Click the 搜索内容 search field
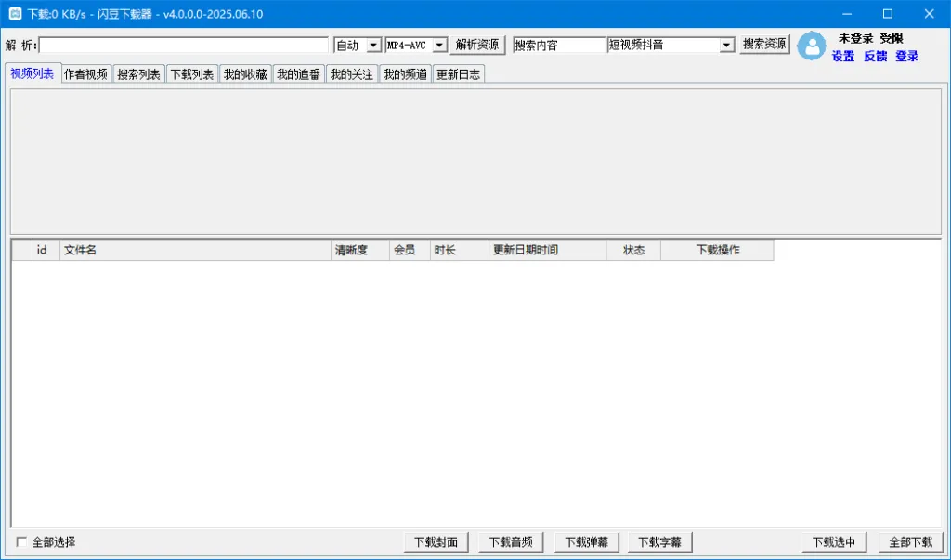 [559, 45]
